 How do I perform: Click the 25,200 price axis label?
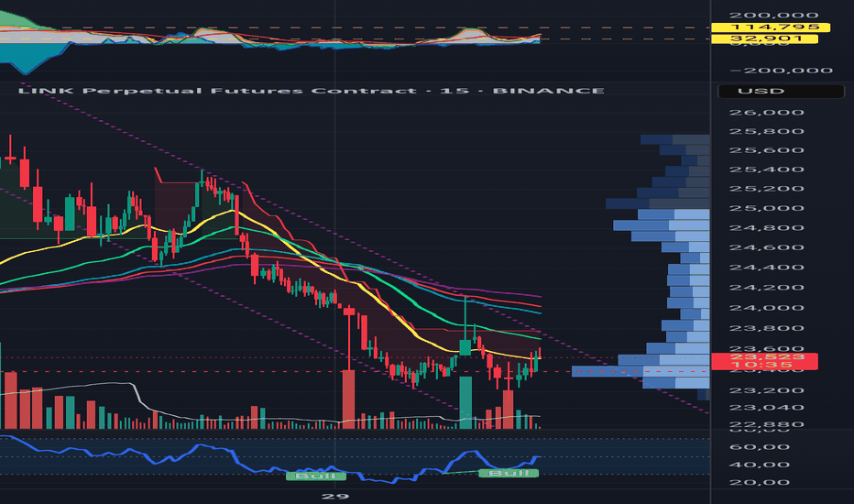(767, 189)
